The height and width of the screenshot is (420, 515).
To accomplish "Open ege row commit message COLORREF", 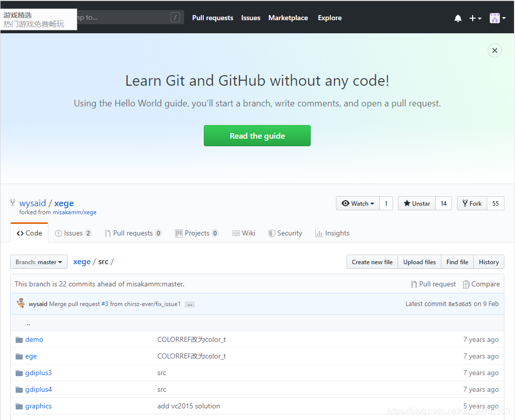I will pyautogui.click(x=192, y=356).
